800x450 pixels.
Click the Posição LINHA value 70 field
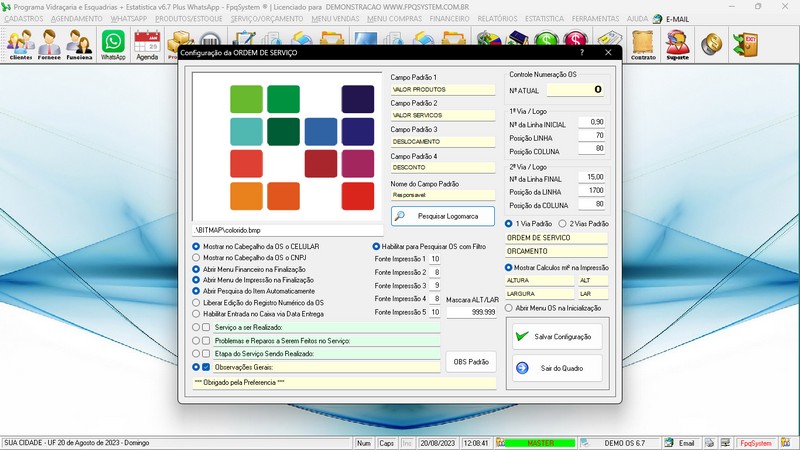pos(592,136)
